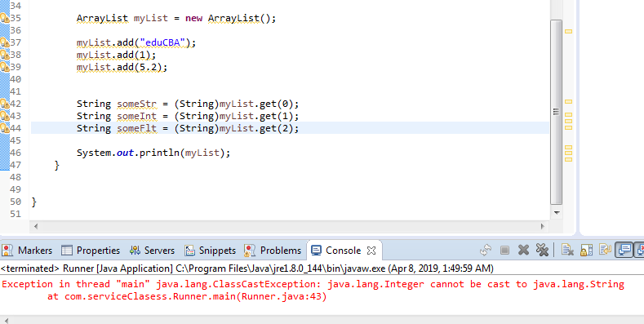Click line number 46 in the gutter
Viewport: 644px width, 324px height.
[16, 153]
